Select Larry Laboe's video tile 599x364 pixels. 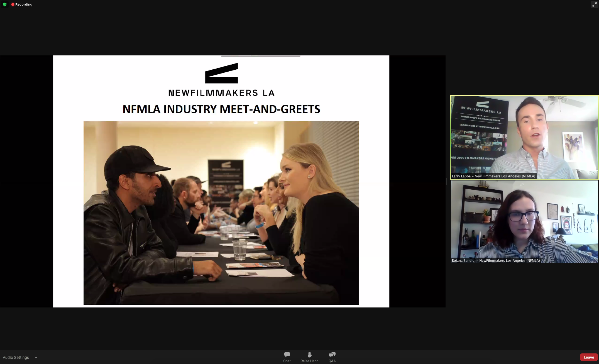[x=524, y=137]
